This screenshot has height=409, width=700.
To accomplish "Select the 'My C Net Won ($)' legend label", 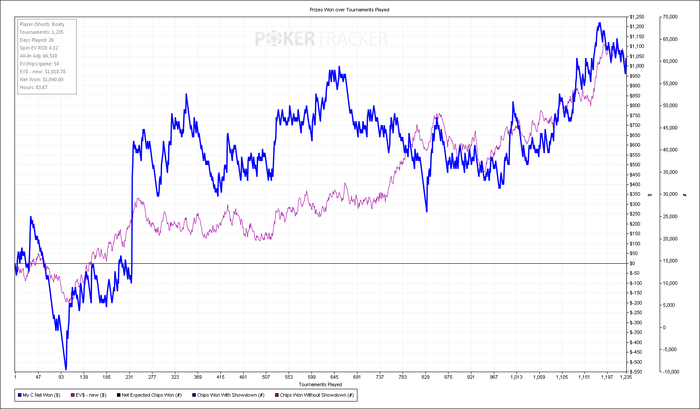I will click(42, 395).
